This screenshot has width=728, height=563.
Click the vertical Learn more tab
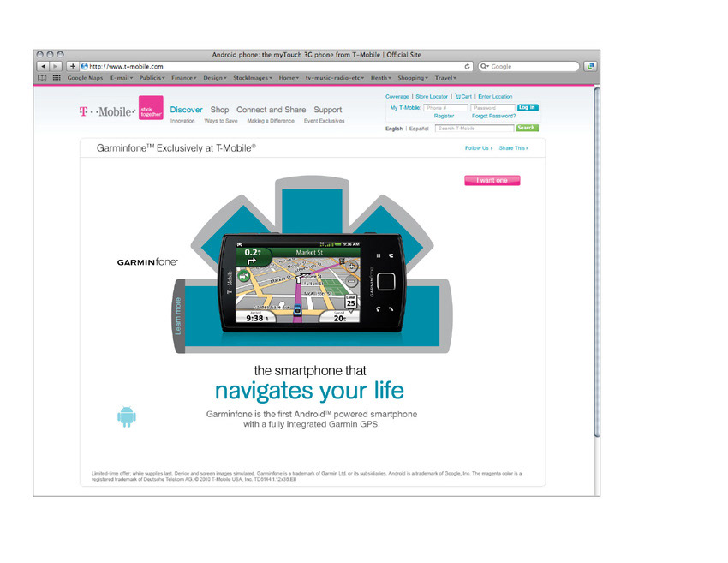pos(179,316)
